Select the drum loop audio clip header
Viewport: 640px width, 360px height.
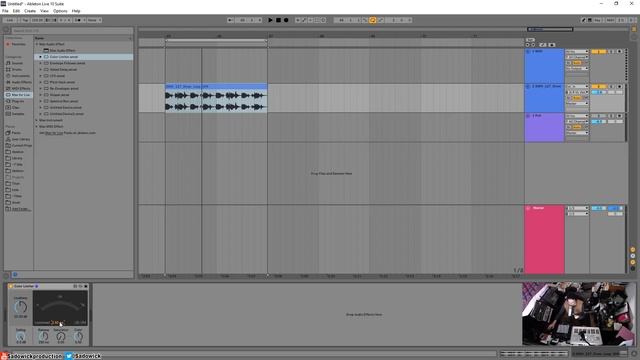(216, 87)
